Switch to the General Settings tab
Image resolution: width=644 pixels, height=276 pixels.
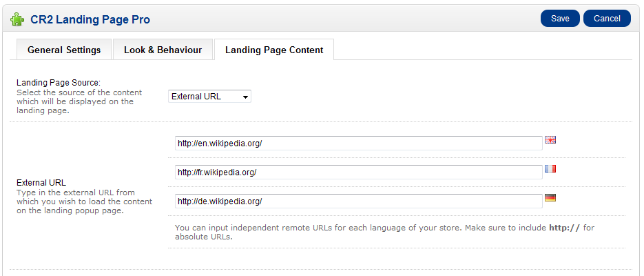tap(64, 50)
